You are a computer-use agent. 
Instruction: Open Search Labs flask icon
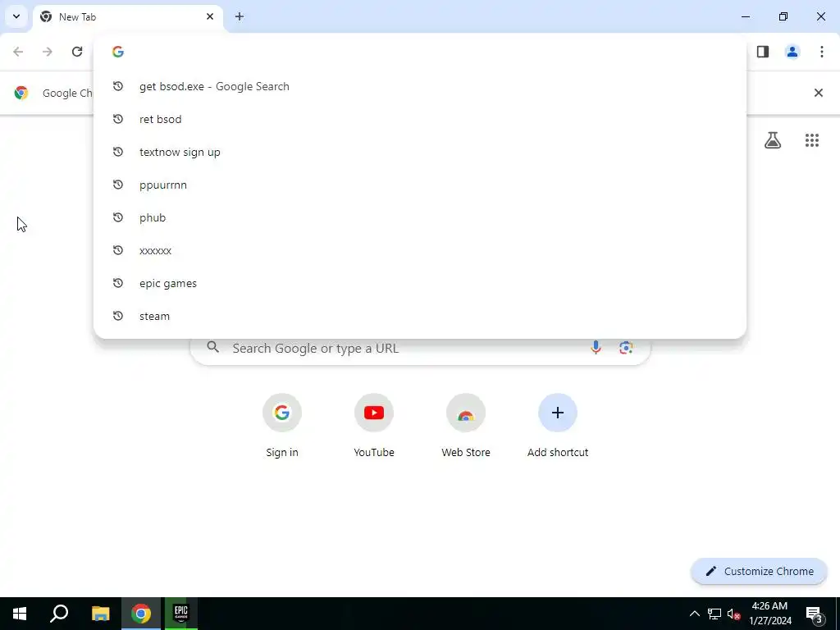pyautogui.click(x=773, y=140)
